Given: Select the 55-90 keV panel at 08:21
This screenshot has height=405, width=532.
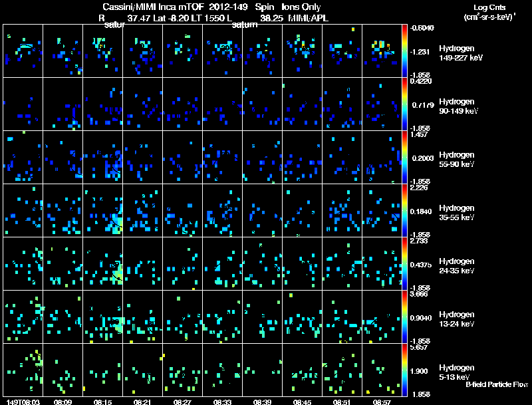Looking at the screenshot, I should [x=142, y=157].
